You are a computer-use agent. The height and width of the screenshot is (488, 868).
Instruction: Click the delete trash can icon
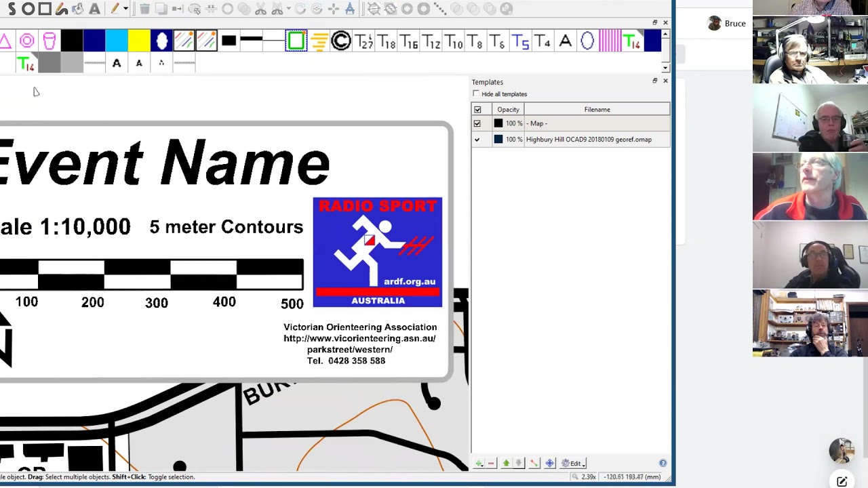[x=144, y=9]
